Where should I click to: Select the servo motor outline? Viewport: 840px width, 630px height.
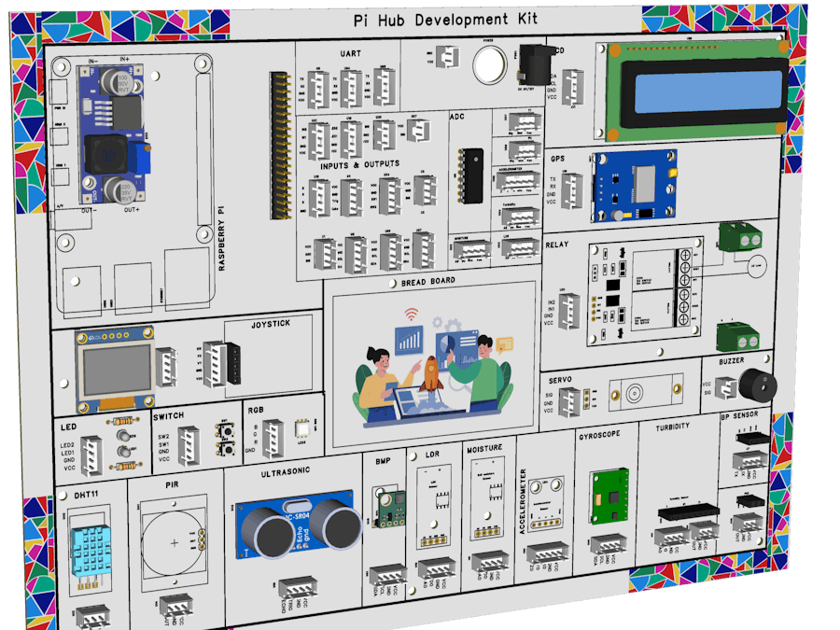[x=646, y=393]
